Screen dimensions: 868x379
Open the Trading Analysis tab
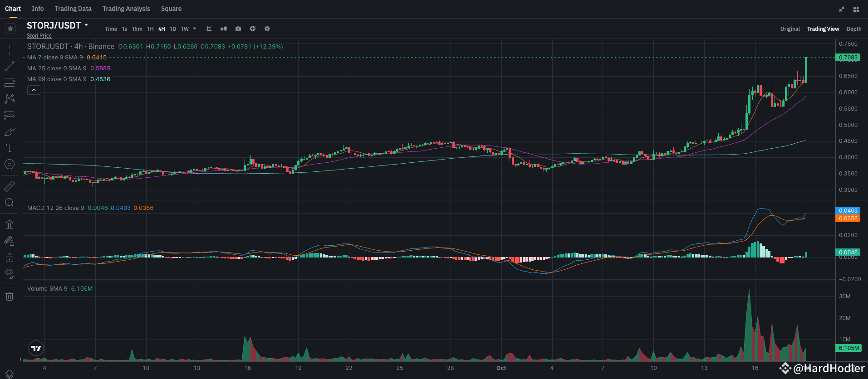[x=126, y=9]
